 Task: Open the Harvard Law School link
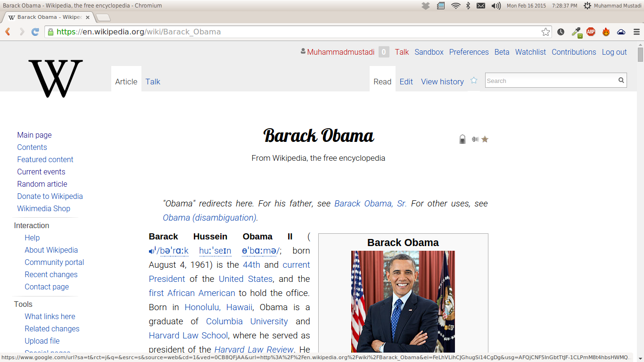pyautogui.click(x=189, y=336)
